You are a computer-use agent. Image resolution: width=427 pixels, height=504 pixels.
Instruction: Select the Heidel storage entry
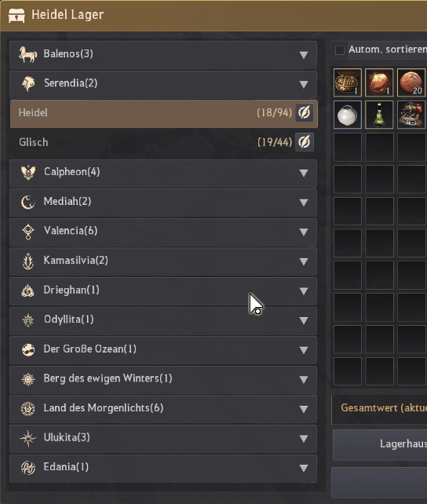164,113
